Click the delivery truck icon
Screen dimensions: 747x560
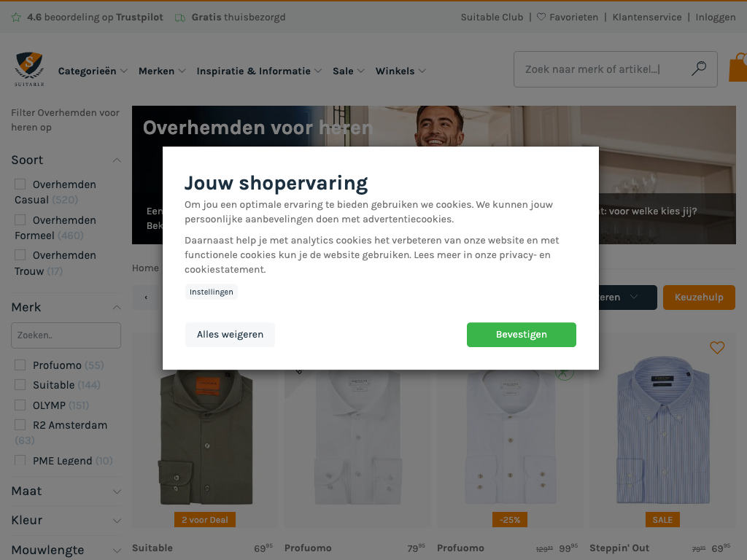pos(180,17)
